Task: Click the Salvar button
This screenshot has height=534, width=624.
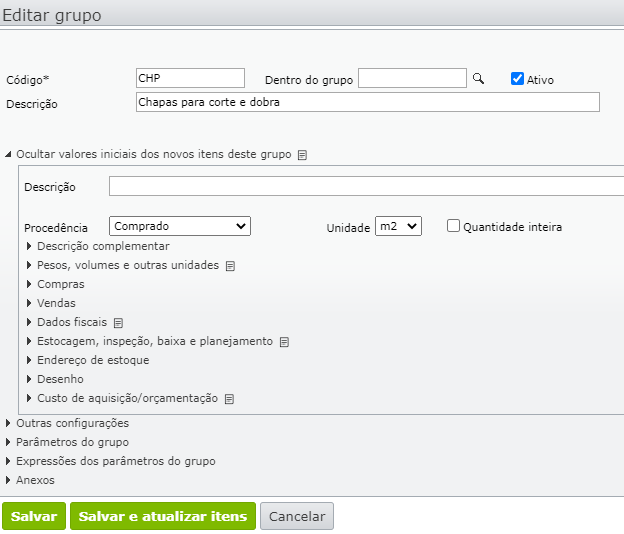Action: pyautogui.click(x=34, y=516)
